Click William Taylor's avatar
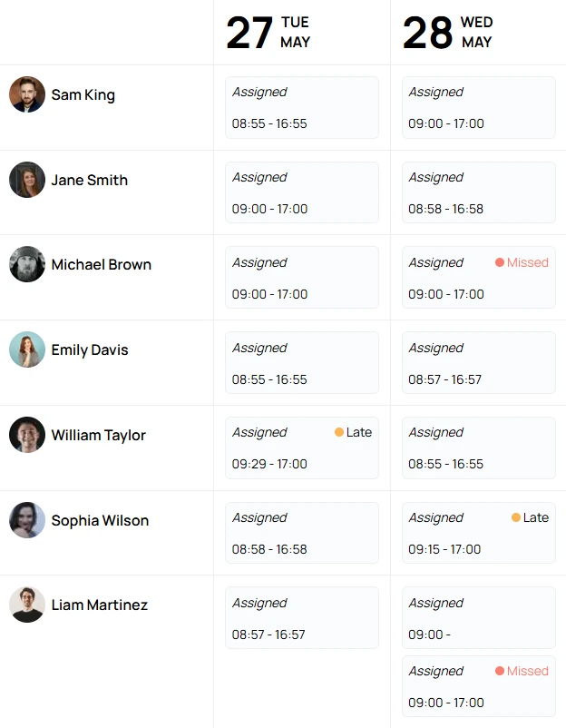This screenshot has height=728, width=566. (27, 435)
